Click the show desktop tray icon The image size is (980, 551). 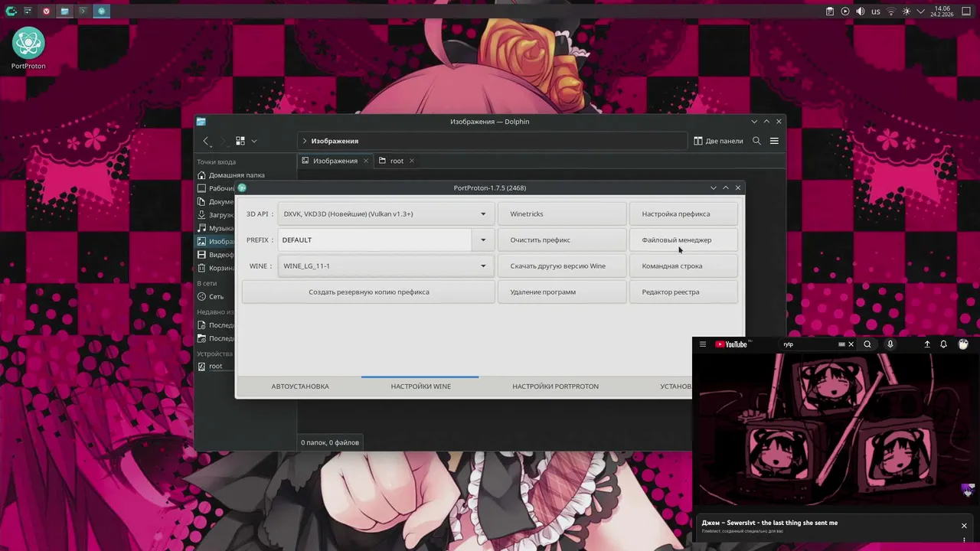click(x=967, y=11)
